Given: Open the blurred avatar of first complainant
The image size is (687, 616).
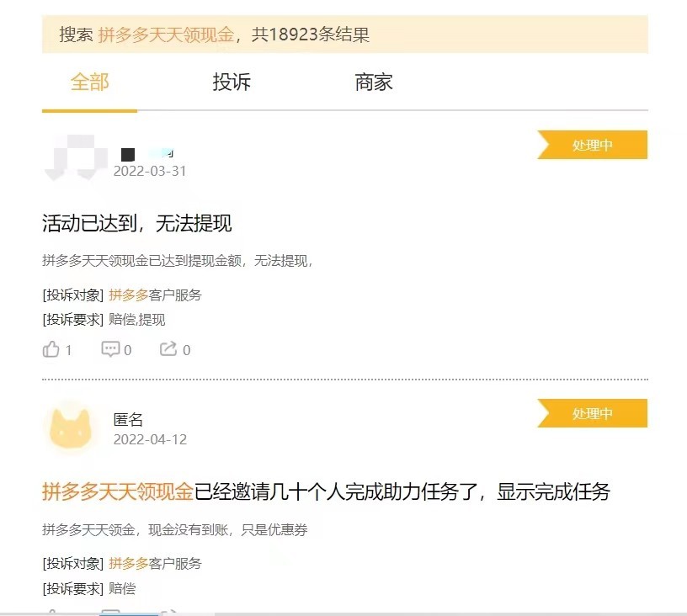Looking at the screenshot, I should tap(76, 157).
